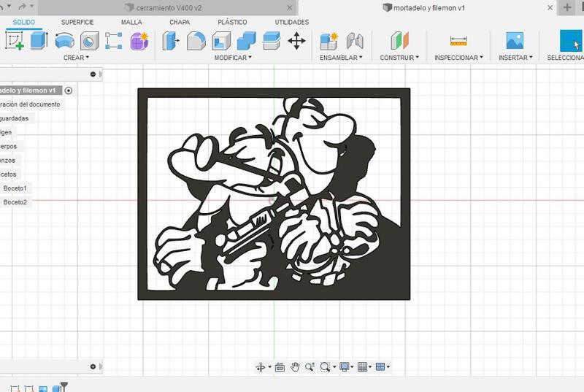Switch to the SUPERFICIE tab
This screenshot has width=584, height=392.
click(77, 23)
